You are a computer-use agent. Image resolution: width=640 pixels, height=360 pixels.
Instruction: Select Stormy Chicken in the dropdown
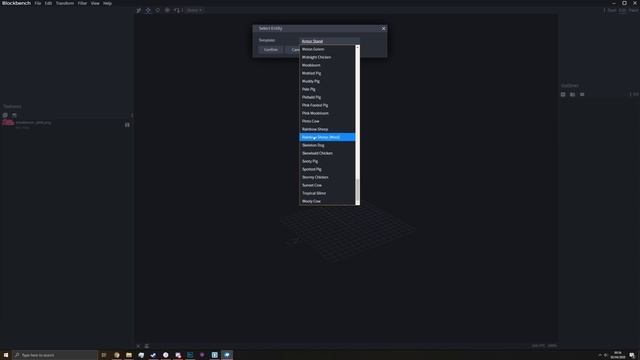click(x=327, y=177)
